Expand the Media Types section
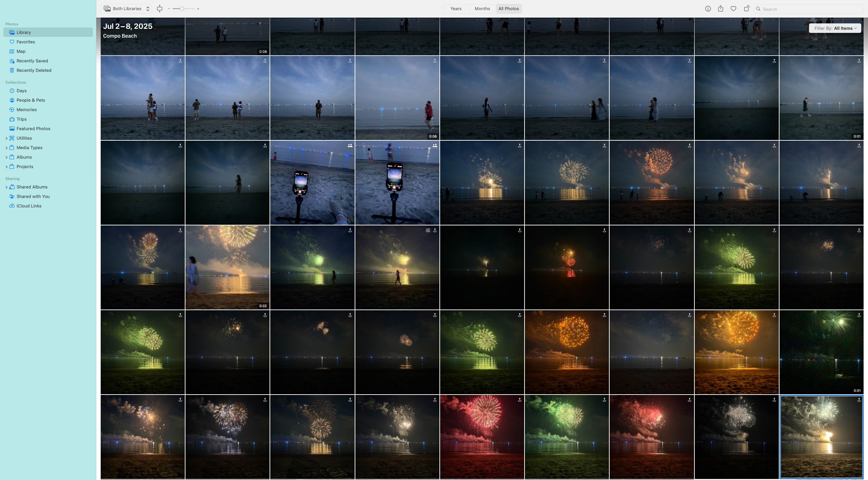868x480 pixels. [x=6, y=148]
